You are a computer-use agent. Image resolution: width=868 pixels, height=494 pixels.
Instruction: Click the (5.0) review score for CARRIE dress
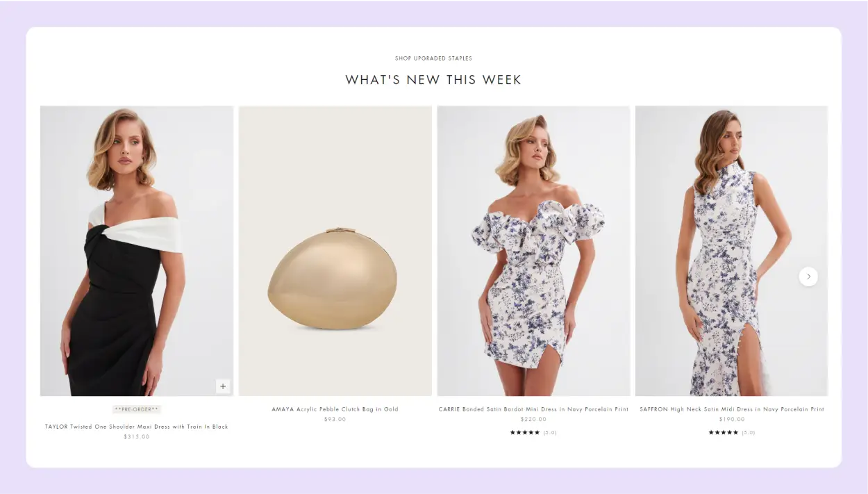tap(550, 432)
